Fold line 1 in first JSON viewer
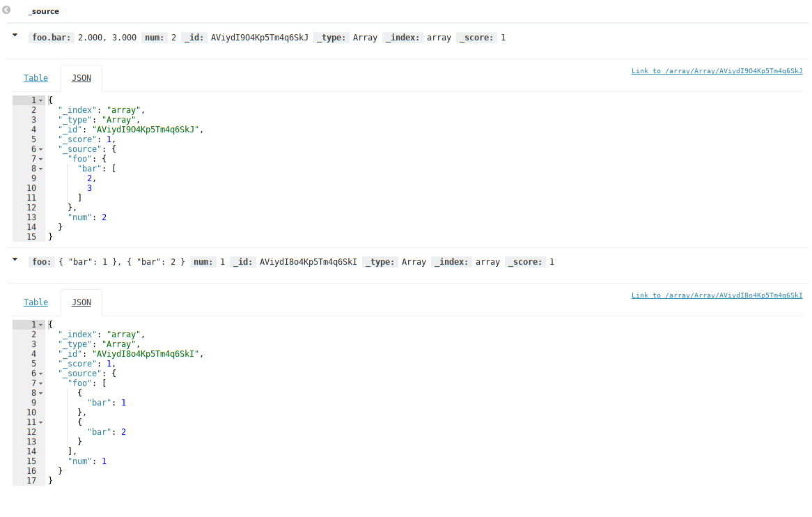The height and width of the screenshot is (517, 812). (x=41, y=100)
